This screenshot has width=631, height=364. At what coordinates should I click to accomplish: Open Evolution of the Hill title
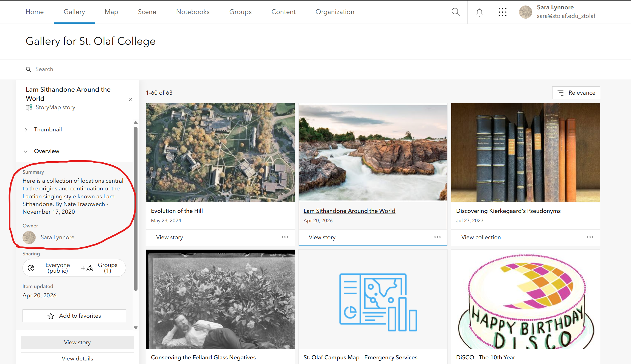click(177, 211)
